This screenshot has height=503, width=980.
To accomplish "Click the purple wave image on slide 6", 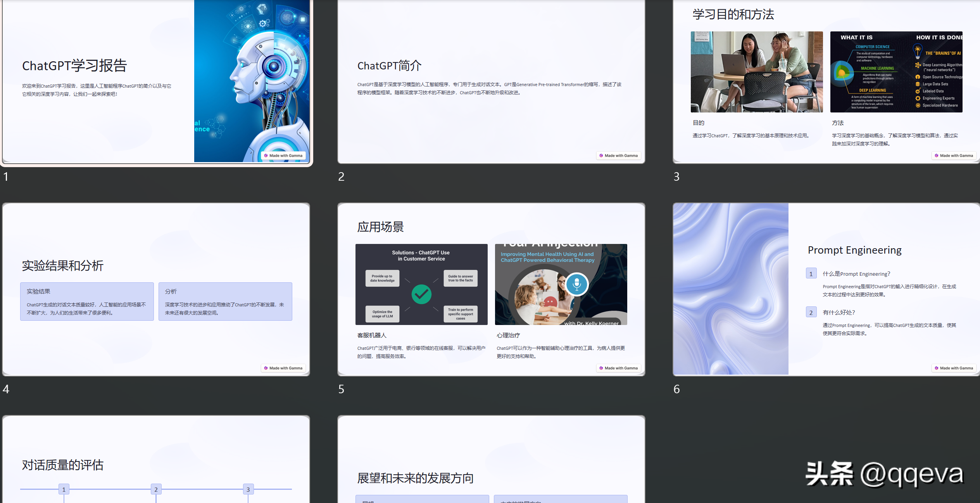I will point(731,289).
